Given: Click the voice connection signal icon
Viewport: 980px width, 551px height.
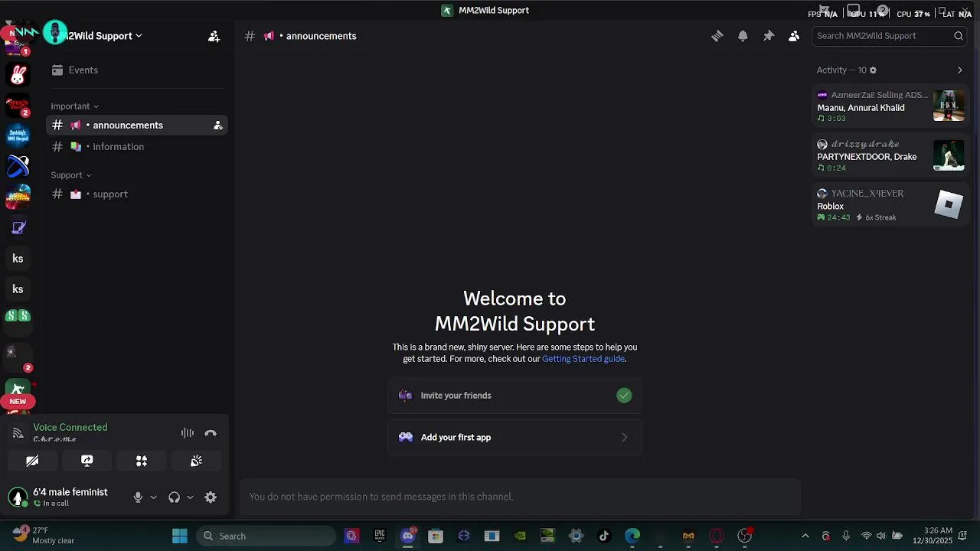Looking at the screenshot, I should click(x=18, y=433).
